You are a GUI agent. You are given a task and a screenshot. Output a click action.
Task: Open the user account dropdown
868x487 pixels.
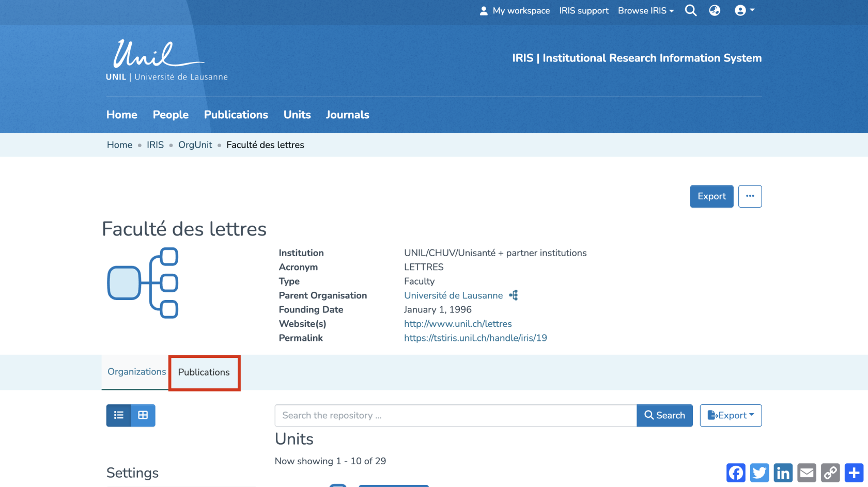pos(744,10)
